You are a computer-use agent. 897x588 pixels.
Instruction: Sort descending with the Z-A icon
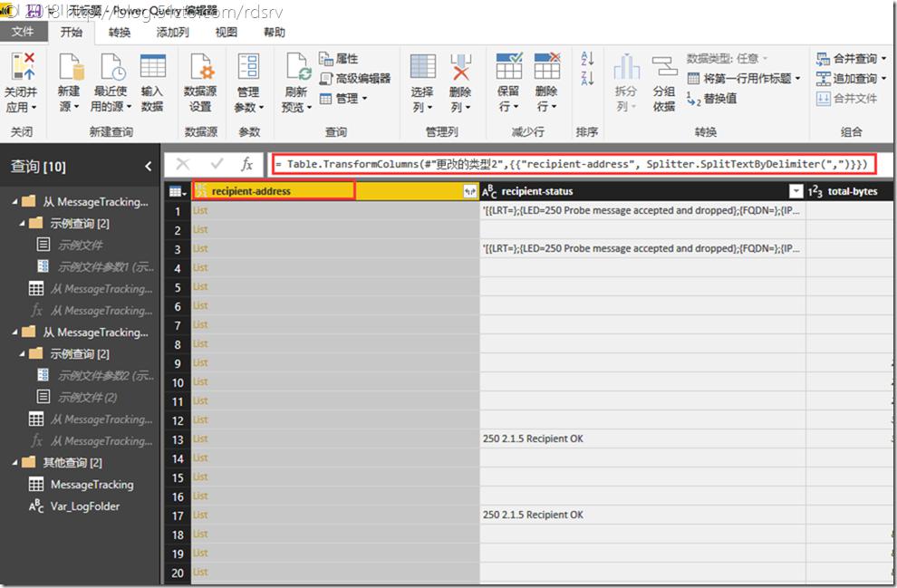pos(587,78)
